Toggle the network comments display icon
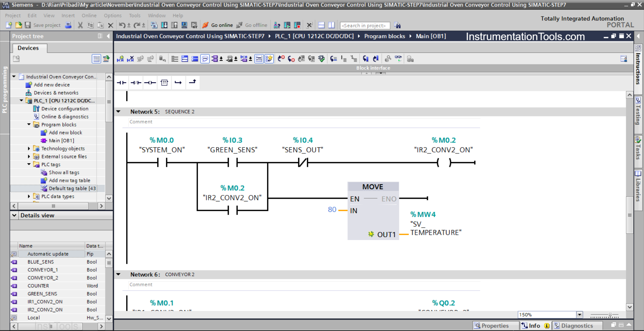The height and width of the screenshot is (331, 644). (x=205, y=59)
